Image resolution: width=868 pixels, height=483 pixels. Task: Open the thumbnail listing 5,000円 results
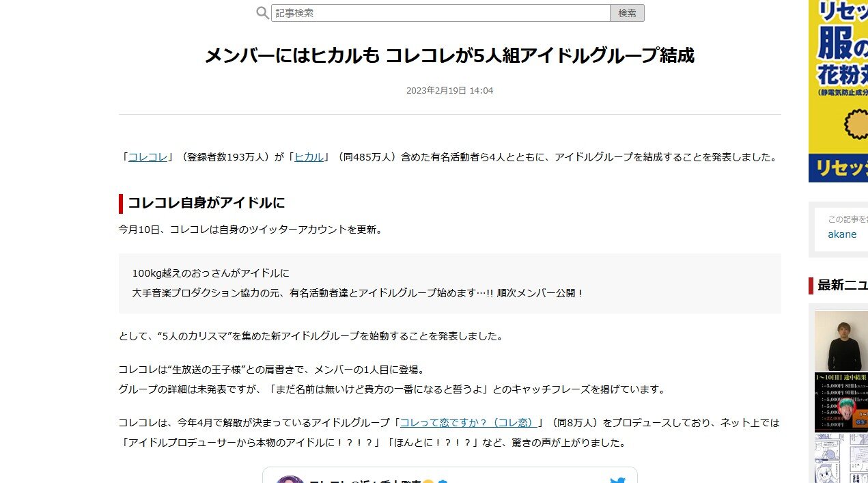(841, 402)
